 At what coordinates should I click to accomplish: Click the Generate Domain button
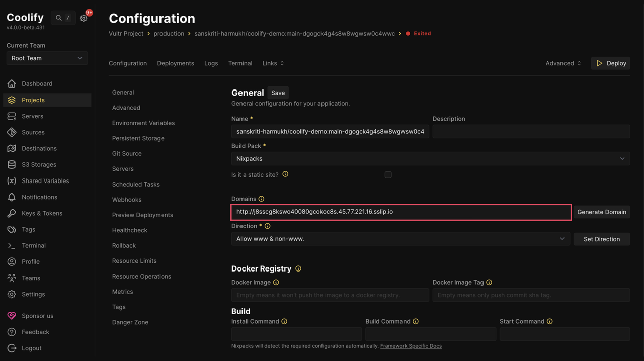pyautogui.click(x=601, y=212)
